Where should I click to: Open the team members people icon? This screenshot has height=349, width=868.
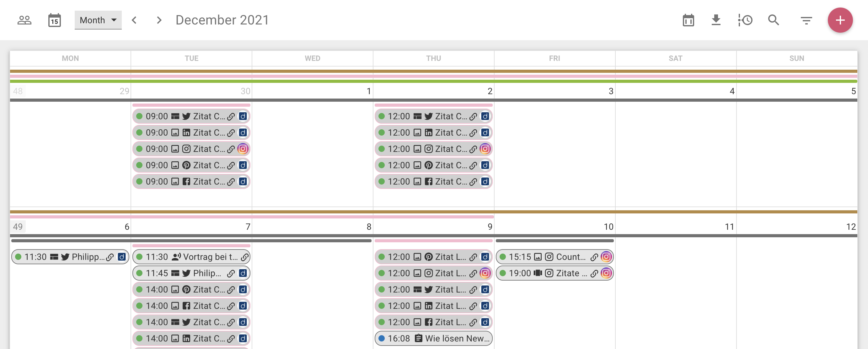tap(24, 20)
